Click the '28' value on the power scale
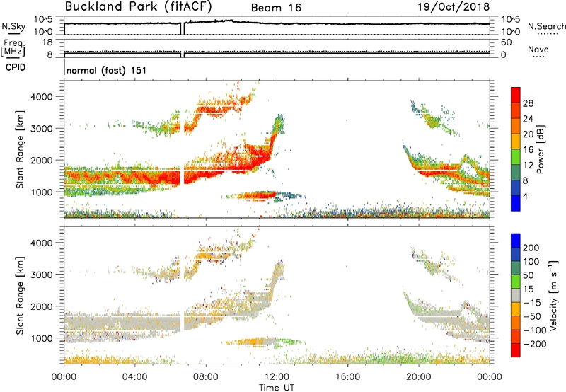The width and height of the screenshot is (566, 392). tap(528, 103)
